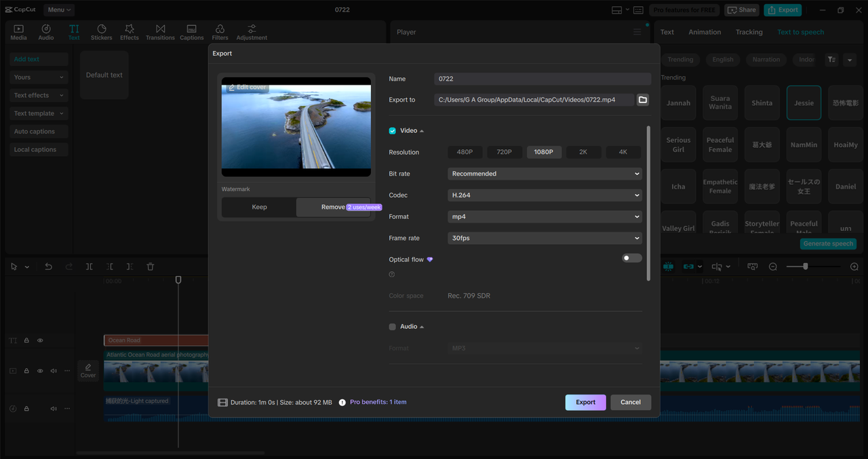Hide the text track with eye icon
The width and height of the screenshot is (868, 459).
click(40, 340)
